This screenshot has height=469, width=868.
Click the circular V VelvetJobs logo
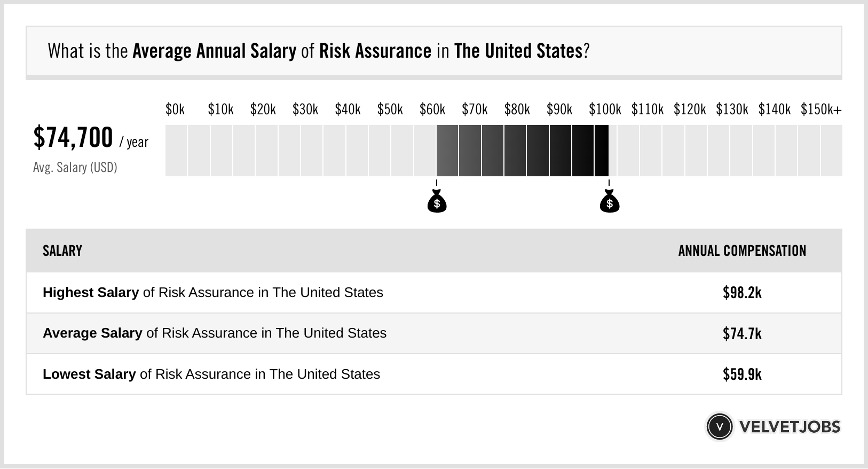coord(719,427)
